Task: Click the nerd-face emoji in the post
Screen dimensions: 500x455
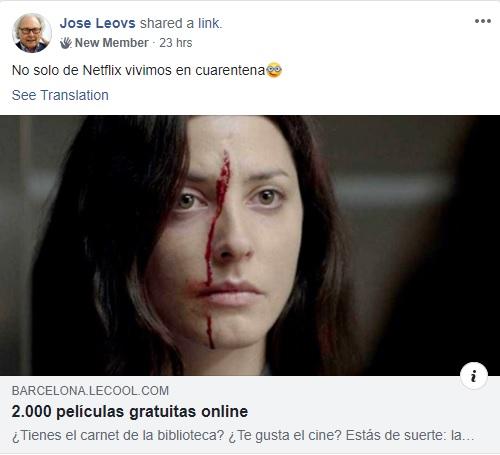Action: (x=274, y=70)
